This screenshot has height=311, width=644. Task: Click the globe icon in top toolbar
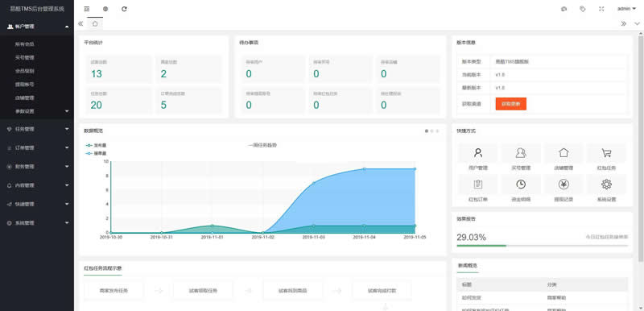click(x=105, y=9)
